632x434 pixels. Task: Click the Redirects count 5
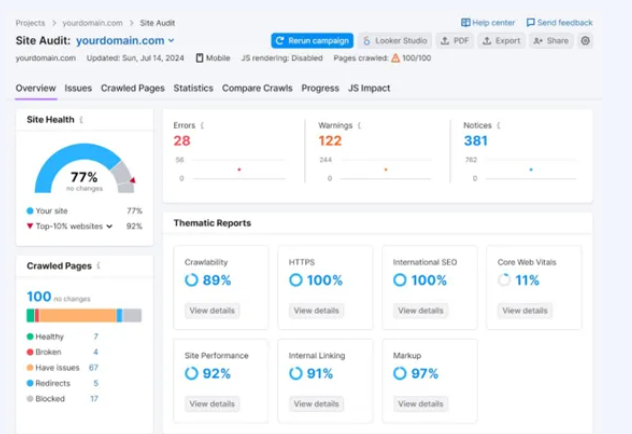tap(96, 383)
